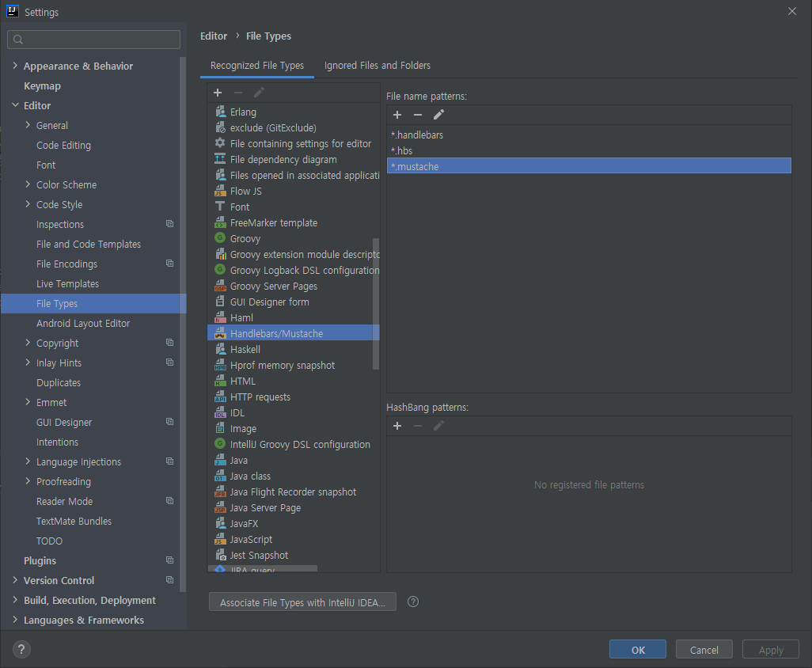
Task: Click the Java class file icon
Action: 220,476
